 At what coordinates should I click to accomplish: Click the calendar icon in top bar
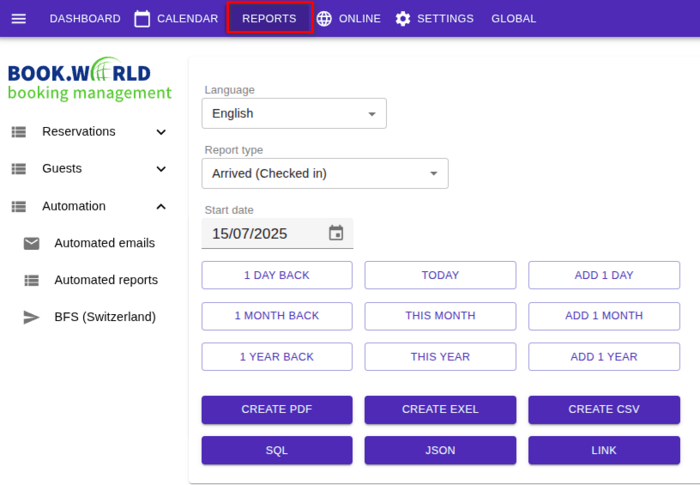[142, 19]
